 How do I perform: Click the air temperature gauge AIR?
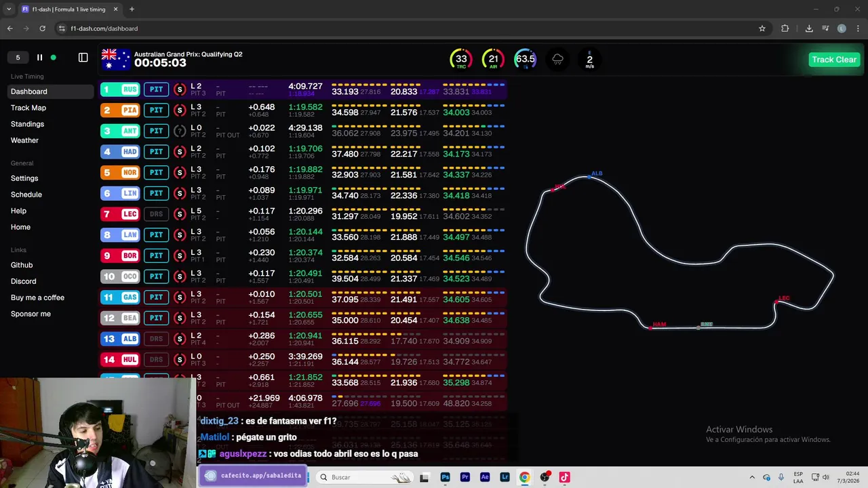click(494, 59)
